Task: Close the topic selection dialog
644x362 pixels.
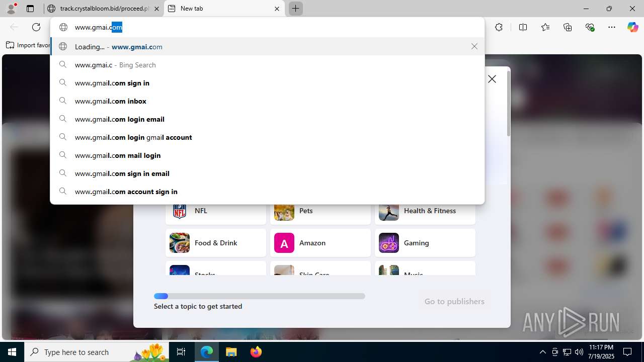Action: pyautogui.click(x=492, y=79)
